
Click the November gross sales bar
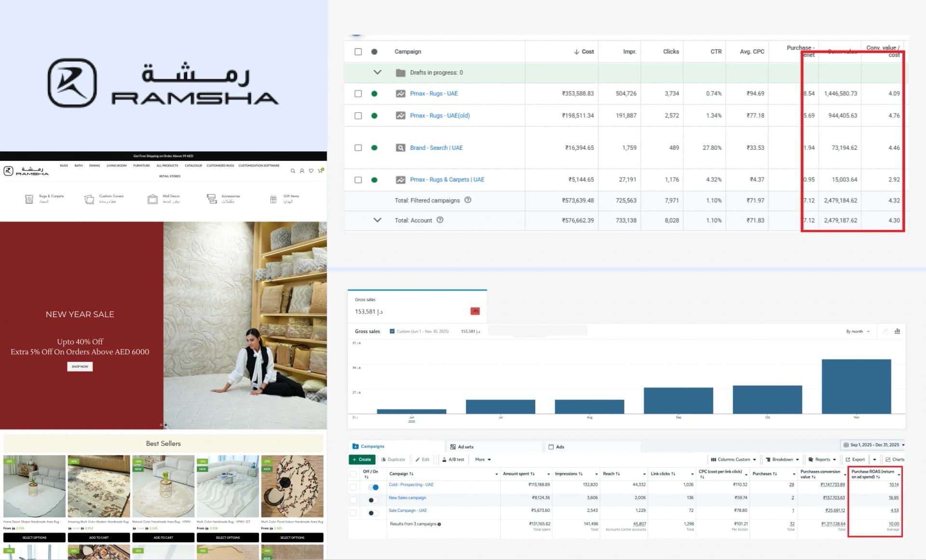[x=856, y=386]
